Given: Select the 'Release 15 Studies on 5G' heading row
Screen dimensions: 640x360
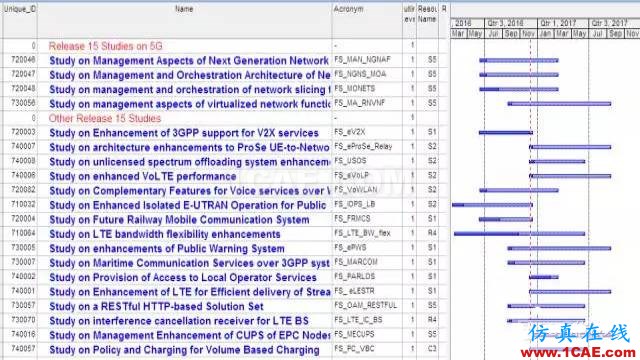Looking at the screenshot, I should 105,46.
